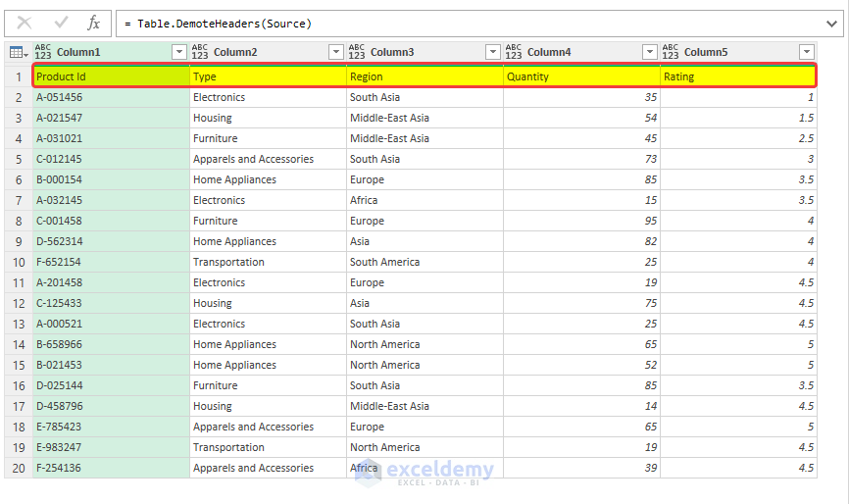Select cell A-000521

click(111, 324)
